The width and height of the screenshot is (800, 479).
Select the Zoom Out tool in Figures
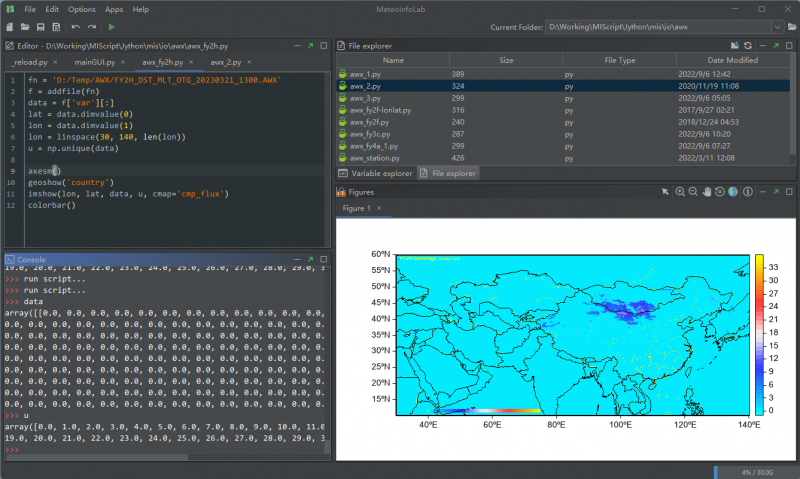pyautogui.click(x=693, y=191)
